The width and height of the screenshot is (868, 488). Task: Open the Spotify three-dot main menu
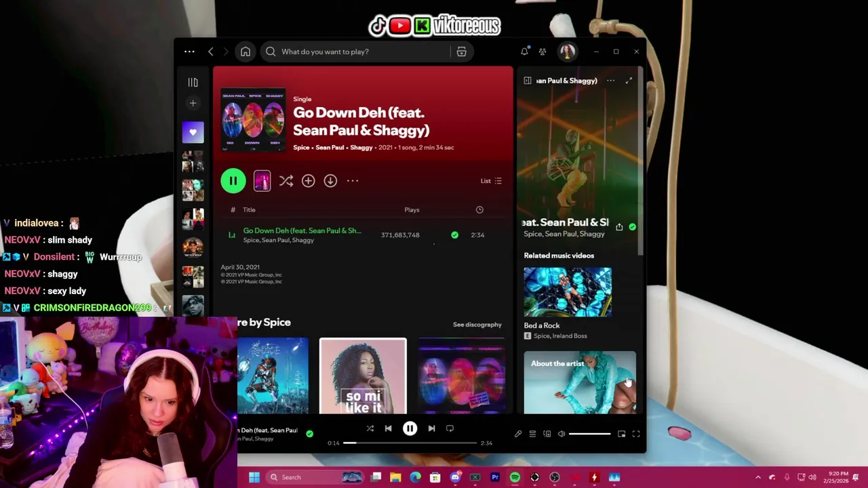pyautogui.click(x=189, y=52)
